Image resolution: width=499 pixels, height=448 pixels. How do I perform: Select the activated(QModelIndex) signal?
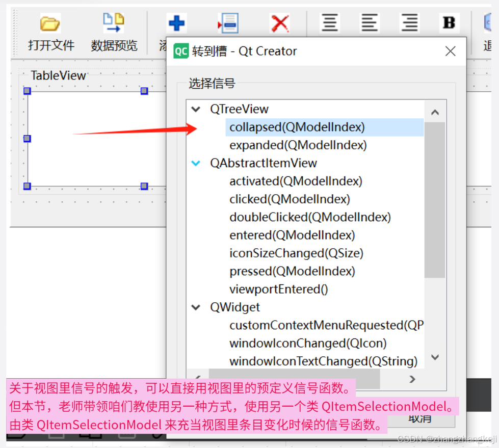pos(296,181)
